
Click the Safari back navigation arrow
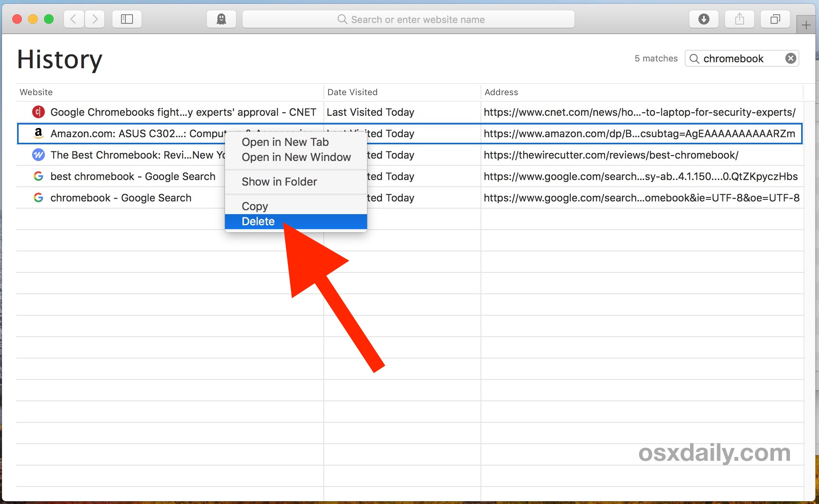(x=74, y=19)
